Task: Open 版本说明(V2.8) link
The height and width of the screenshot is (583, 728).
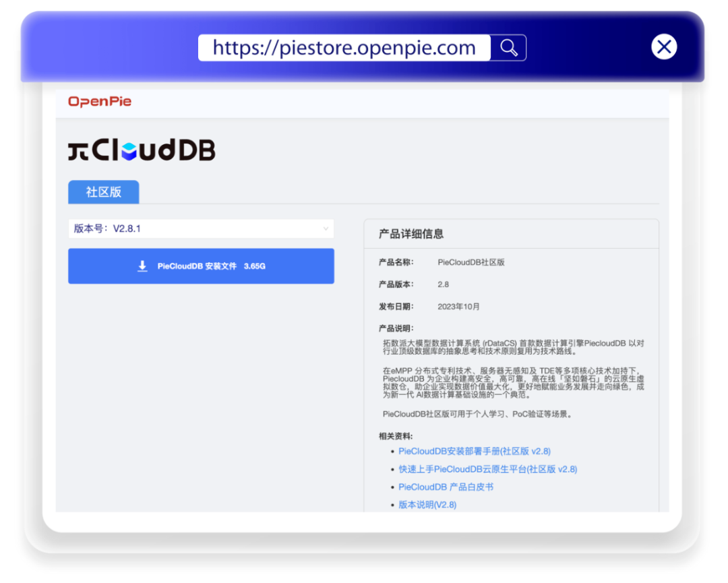Action: tap(427, 505)
